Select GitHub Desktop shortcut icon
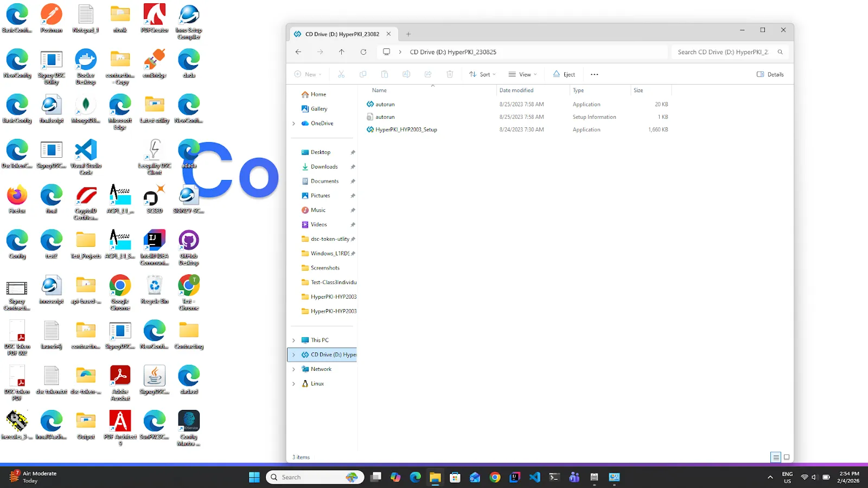Viewport: 868px width, 488px height. 189,248
